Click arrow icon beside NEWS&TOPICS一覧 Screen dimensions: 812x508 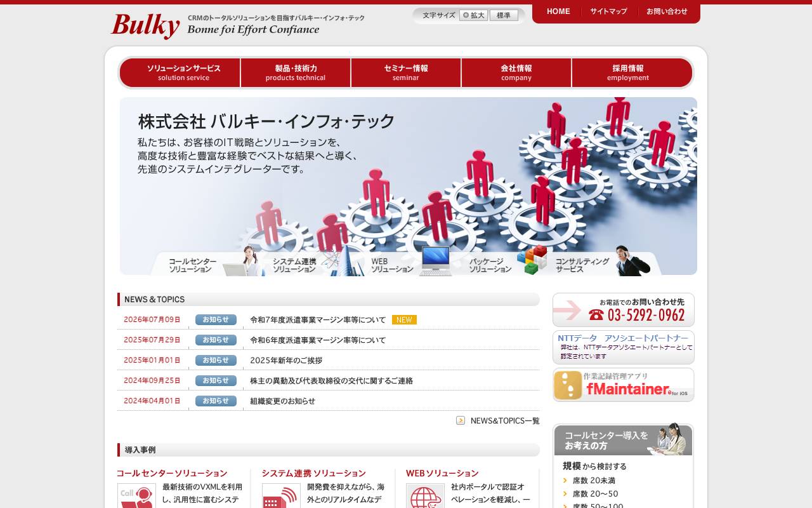(461, 420)
